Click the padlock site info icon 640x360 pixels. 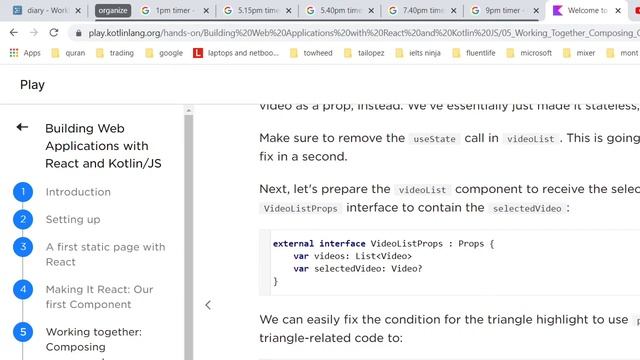(78, 33)
